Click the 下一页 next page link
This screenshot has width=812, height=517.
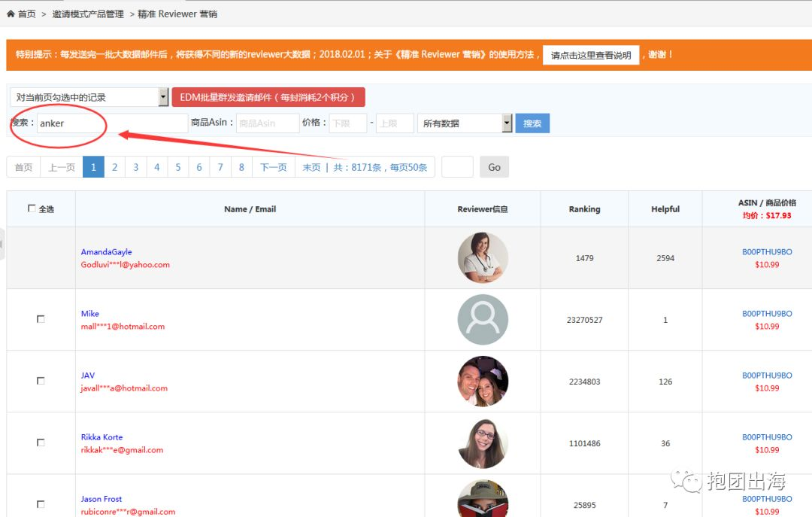click(x=274, y=167)
